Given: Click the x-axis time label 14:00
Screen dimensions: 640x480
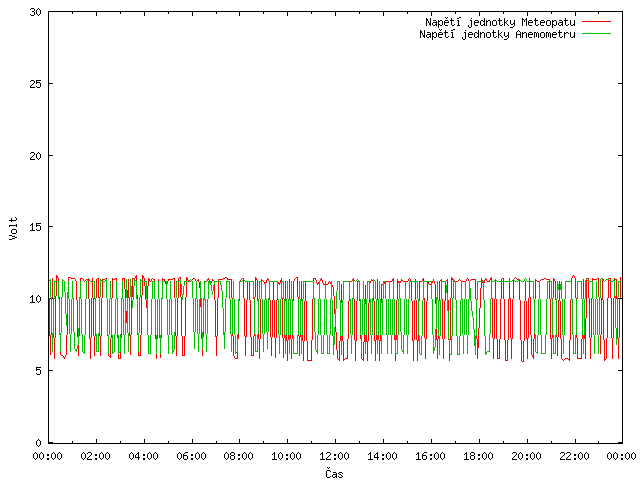Looking at the screenshot, I should point(382,456).
